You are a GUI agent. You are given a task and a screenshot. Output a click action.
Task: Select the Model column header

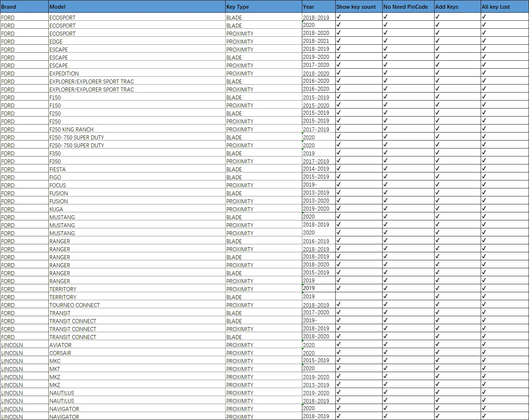(x=137, y=7)
